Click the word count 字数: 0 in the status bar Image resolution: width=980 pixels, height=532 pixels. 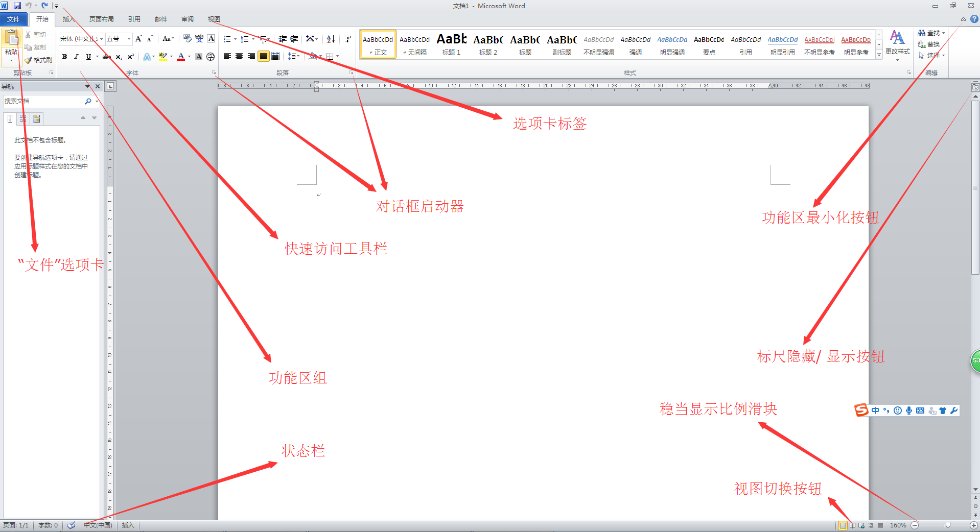[x=48, y=525]
